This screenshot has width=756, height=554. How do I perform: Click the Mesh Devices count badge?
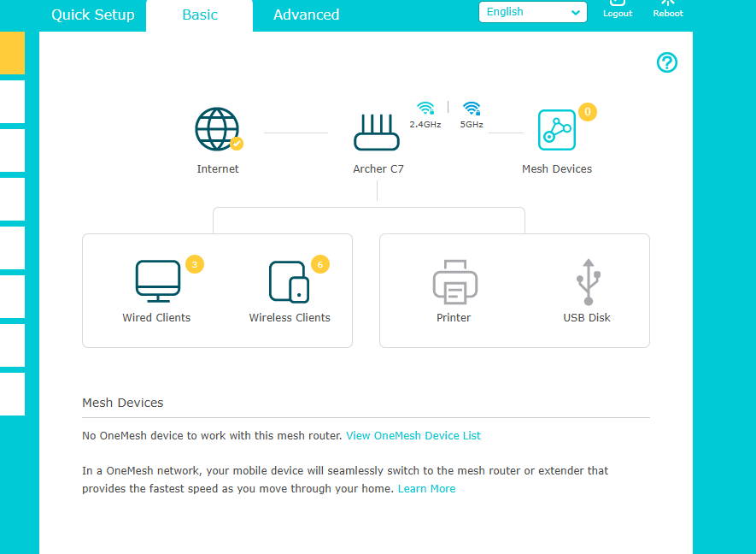pos(588,112)
